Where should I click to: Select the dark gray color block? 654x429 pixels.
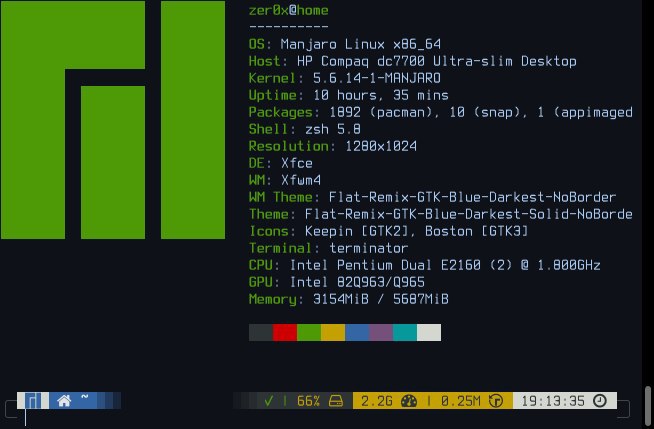[x=261, y=332]
